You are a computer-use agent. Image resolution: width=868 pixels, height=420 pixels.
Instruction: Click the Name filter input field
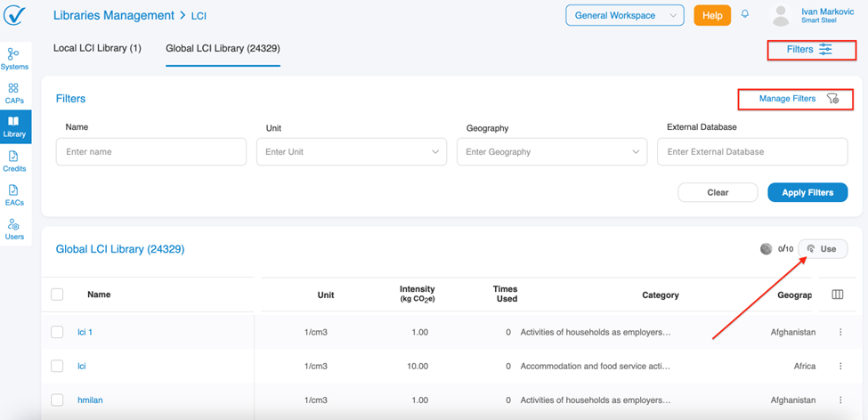[150, 152]
